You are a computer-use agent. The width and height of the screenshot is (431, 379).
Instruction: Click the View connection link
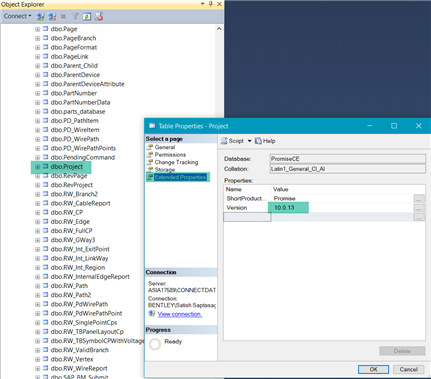[180, 314]
